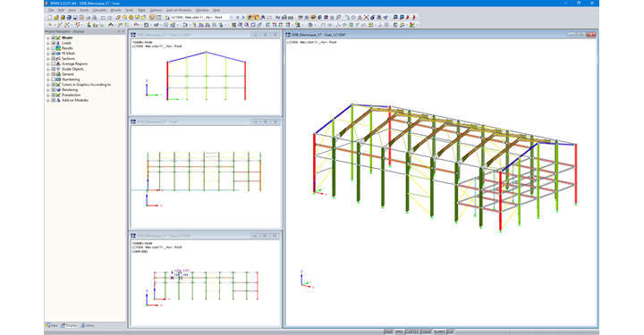Toggle the Guide Objects checkbox
The image size is (644, 335).
point(54,69)
